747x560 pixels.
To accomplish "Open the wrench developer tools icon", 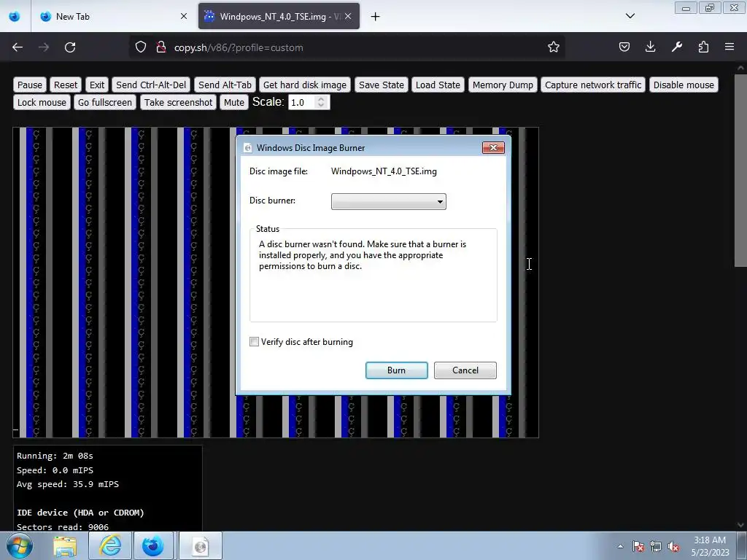I will click(x=676, y=47).
